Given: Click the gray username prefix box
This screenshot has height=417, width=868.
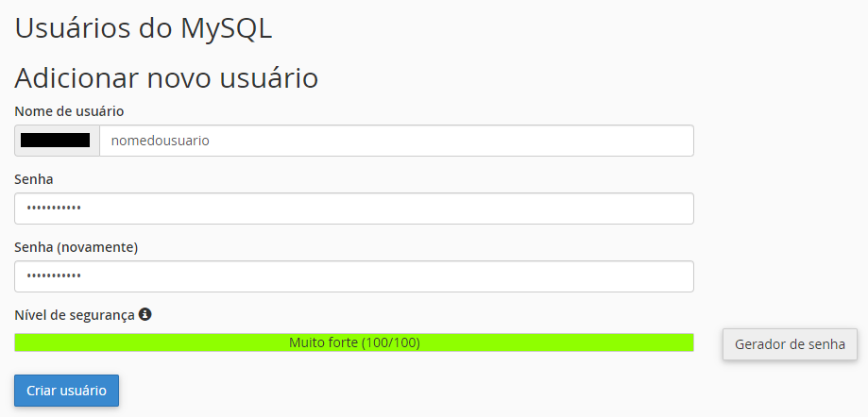Looking at the screenshot, I should click(57, 141).
